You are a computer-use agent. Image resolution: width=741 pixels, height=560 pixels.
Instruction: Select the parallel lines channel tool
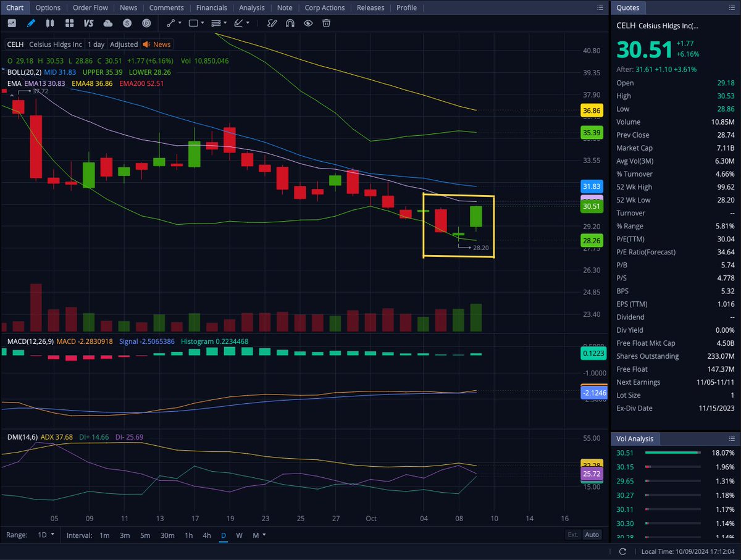216,23
